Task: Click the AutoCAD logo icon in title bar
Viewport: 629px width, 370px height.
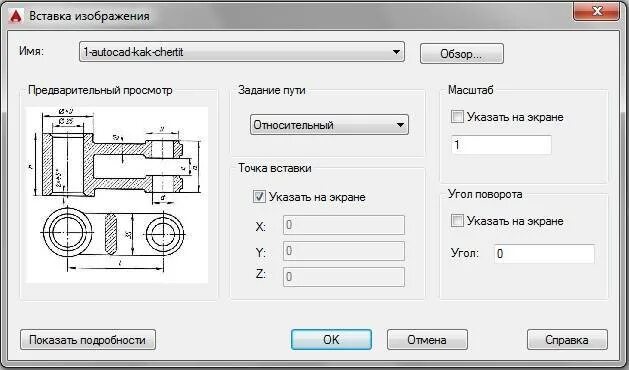Action: pos(15,16)
